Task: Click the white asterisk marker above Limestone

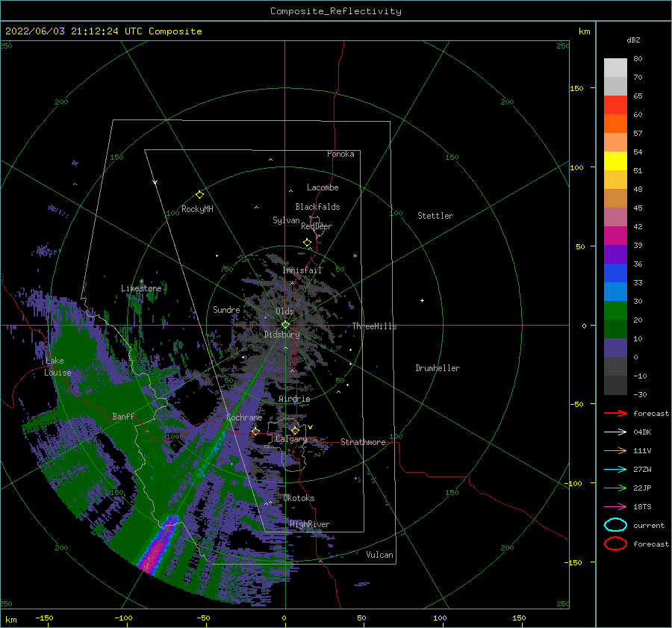Action: 141,282
